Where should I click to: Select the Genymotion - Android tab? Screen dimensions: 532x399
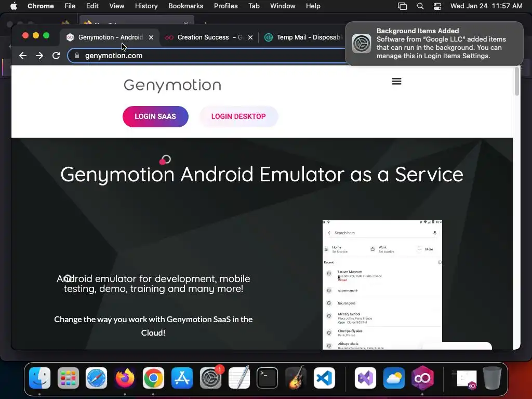click(x=110, y=37)
